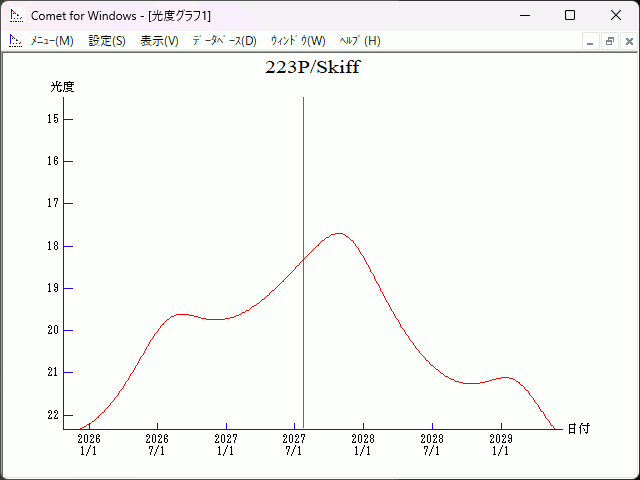Click the magnitude 18 axis tick label

(52, 246)
